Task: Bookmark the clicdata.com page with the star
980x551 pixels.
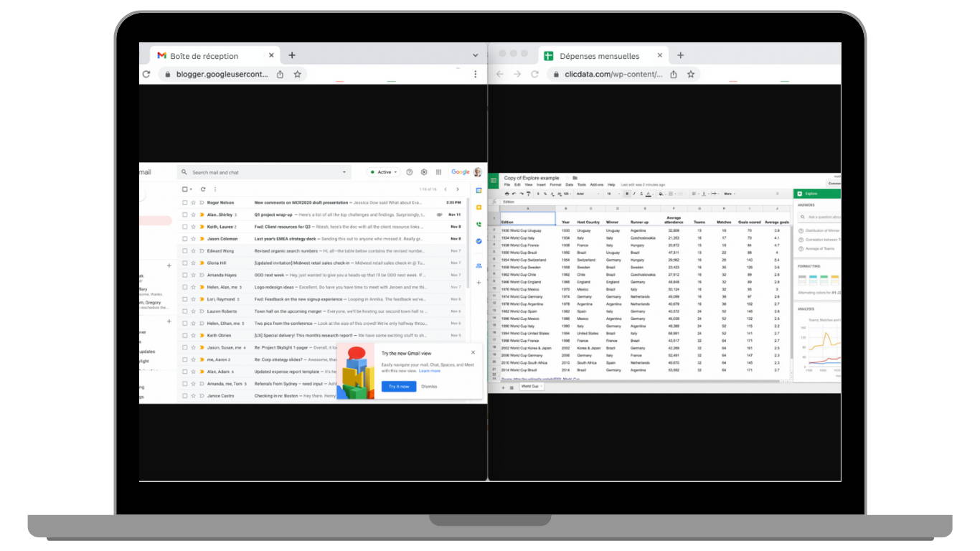Action: click(x=691, y=74)
